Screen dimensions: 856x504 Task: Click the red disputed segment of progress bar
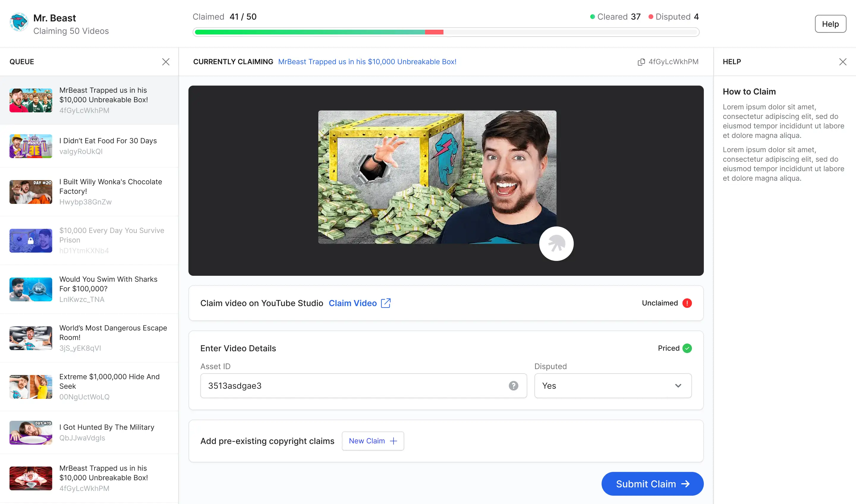coord(434,32)
